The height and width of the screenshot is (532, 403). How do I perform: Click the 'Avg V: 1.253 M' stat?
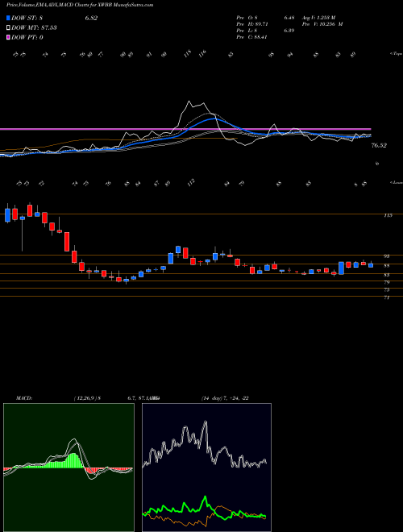coord(319,18)
